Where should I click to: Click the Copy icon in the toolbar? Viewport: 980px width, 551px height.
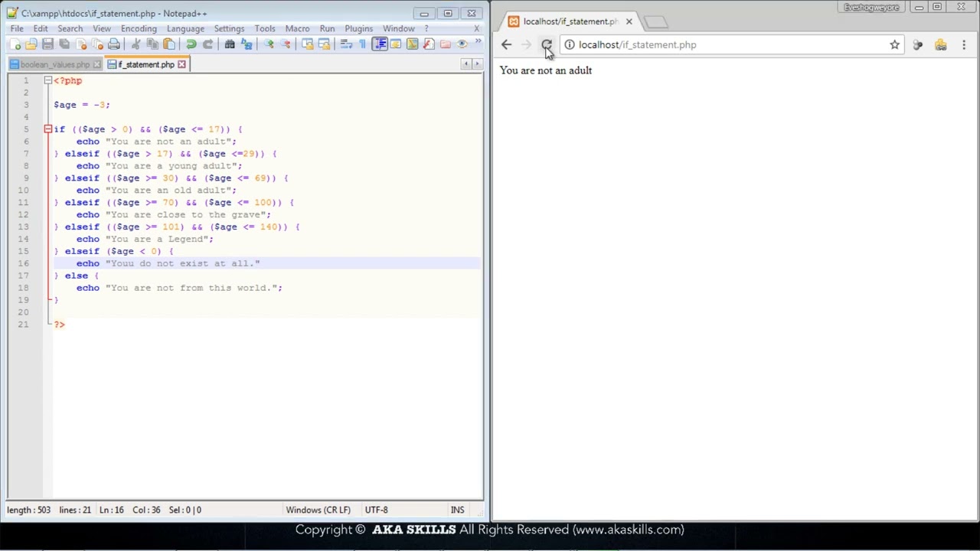pyautogui.click(x=152, y=44)
